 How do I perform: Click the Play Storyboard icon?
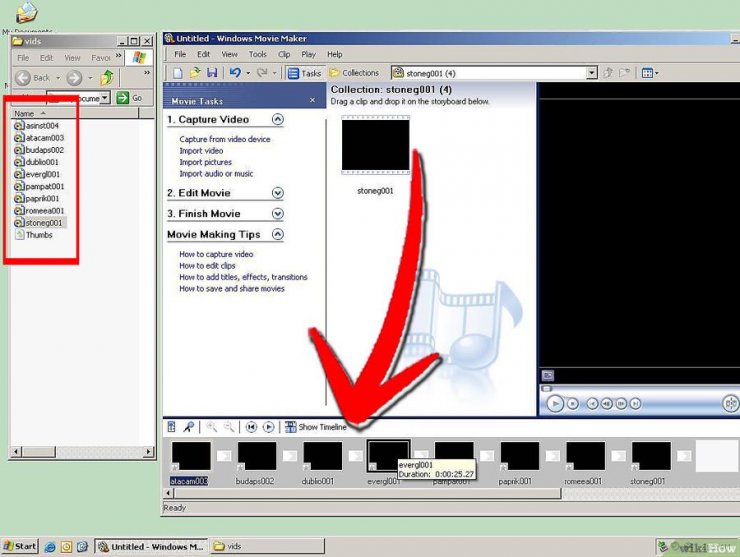point(268,427)
